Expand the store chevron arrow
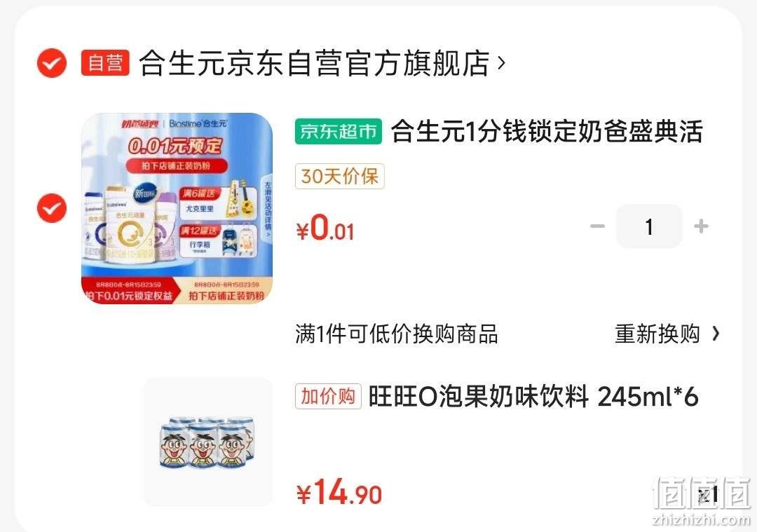The height and width of the screenshot is (532, 757). 501,63
